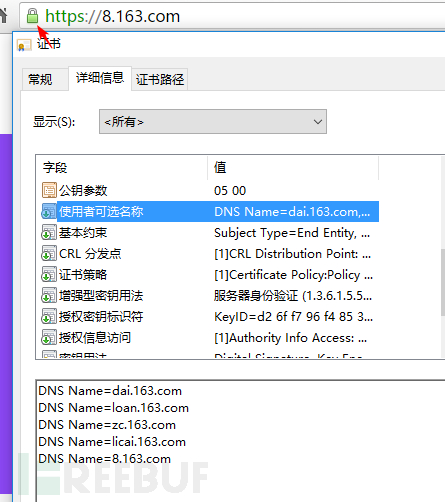445x502 pixels.
Task: Click DNS Name=licai.163.com line
Action: click(x=112, y=442)
